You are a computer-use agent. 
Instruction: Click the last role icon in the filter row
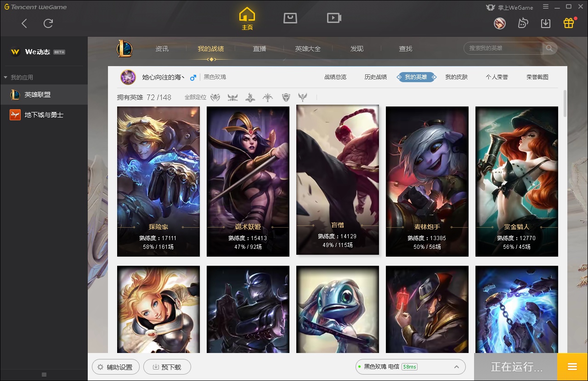303,97
